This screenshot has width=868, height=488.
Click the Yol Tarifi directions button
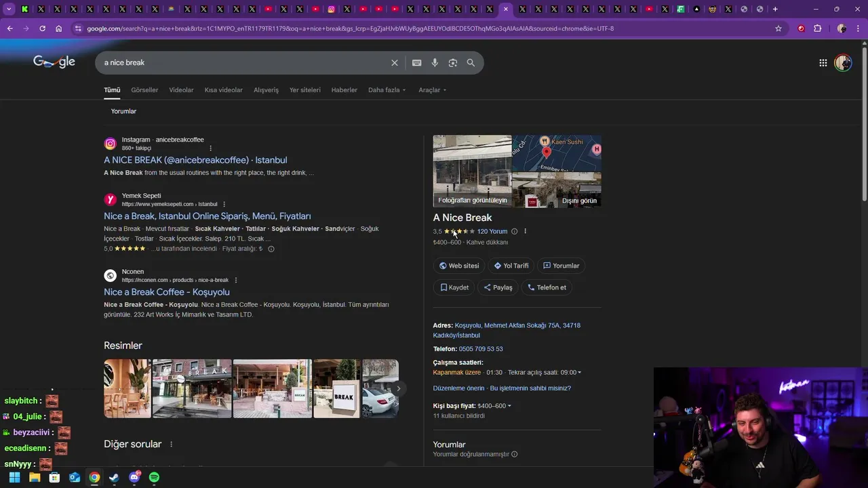[511, 266]
